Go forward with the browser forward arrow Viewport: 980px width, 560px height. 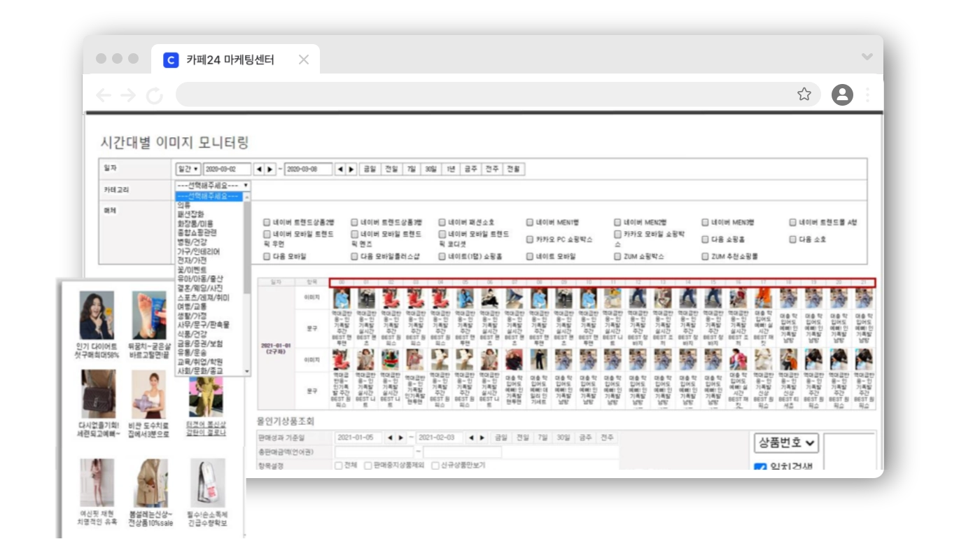pyautogui.click(x=128, y=95)
